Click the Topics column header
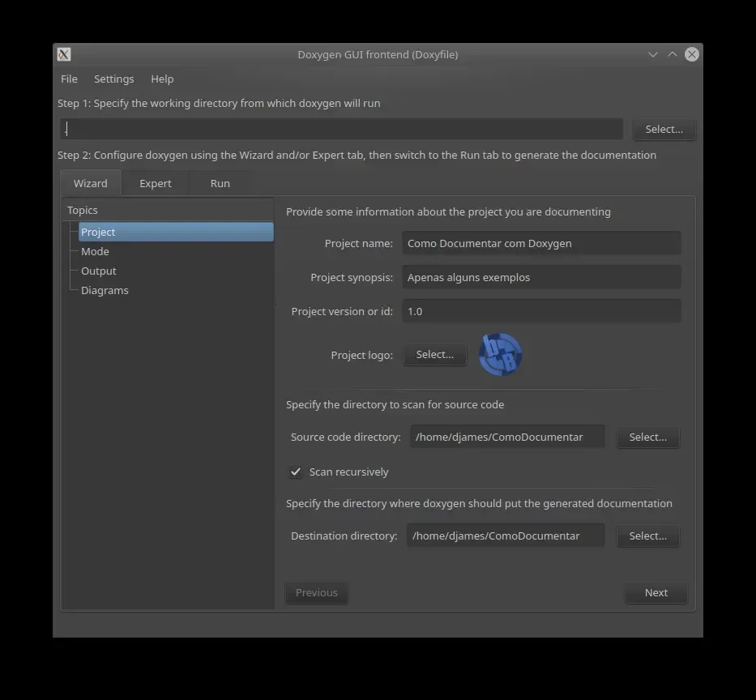Viewport: 756px width, 700px height. pyautogui.click(x=169, y=210)
